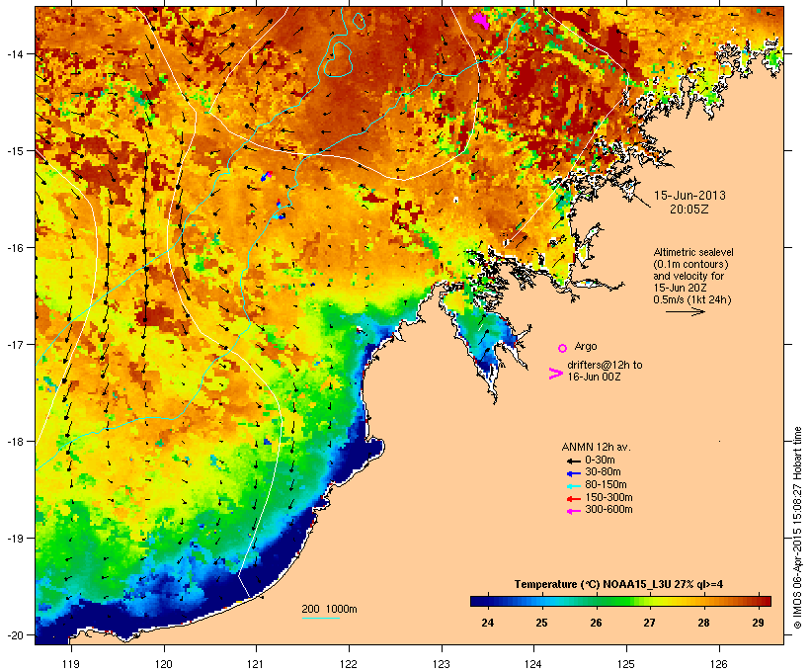This screenshot has width=810, height=672.
Task: Click the blue 30-80m arrow legend symbol
Action: [573, 473]
